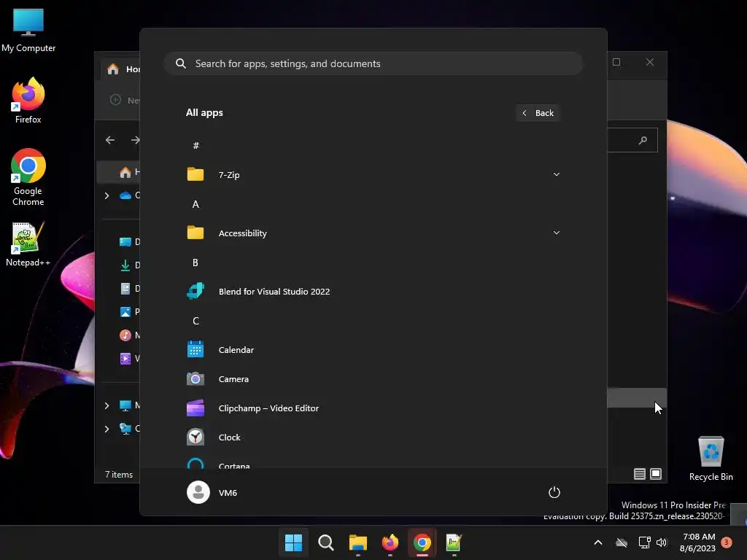This screenshot has height=560, width=747.
Task: Switch File Explorer to details view
Action: (x=640, y=474)
